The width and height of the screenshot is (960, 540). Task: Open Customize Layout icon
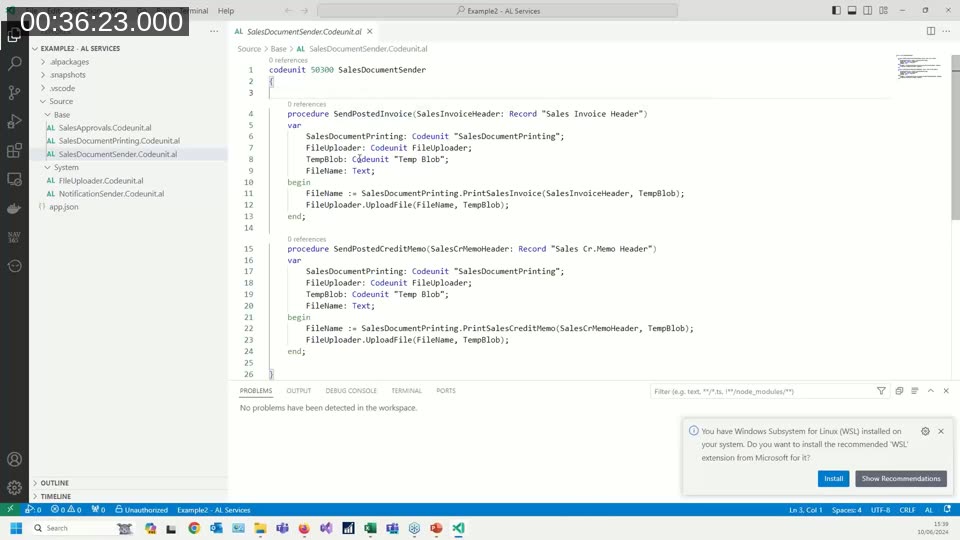pos(883,10)
